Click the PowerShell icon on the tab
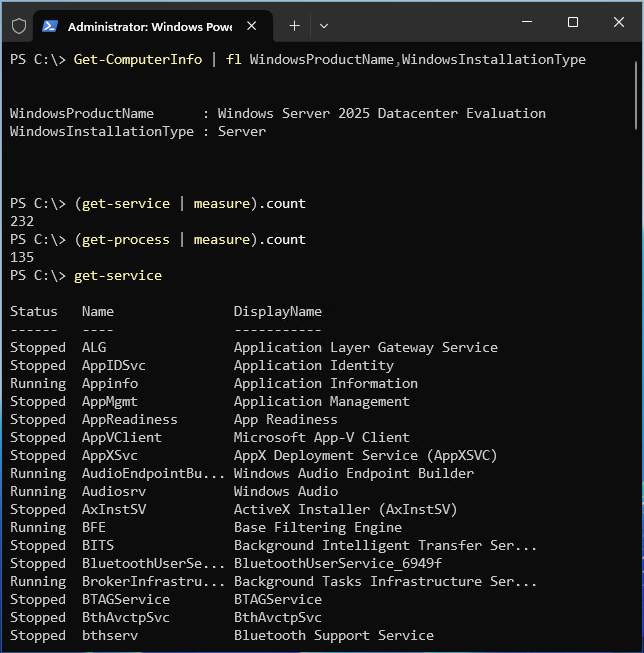Image resolution: width=644 pixels, height=653 pixels. point(50,26)
